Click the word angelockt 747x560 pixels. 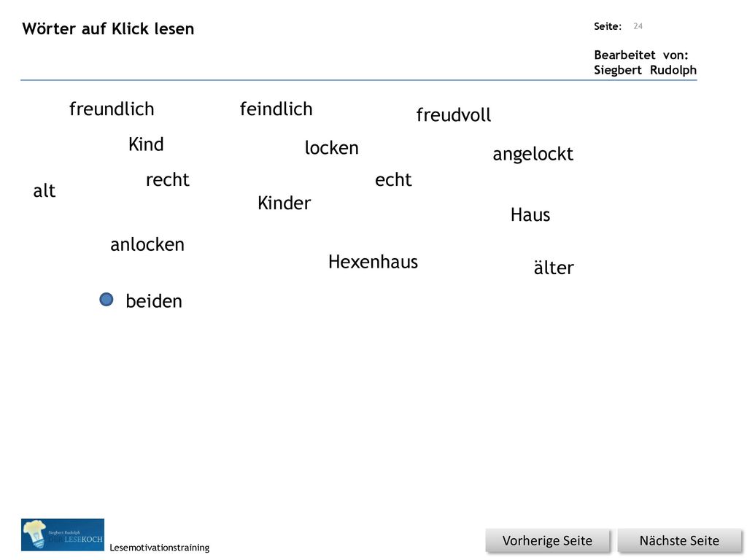click(x=533, y=155)
